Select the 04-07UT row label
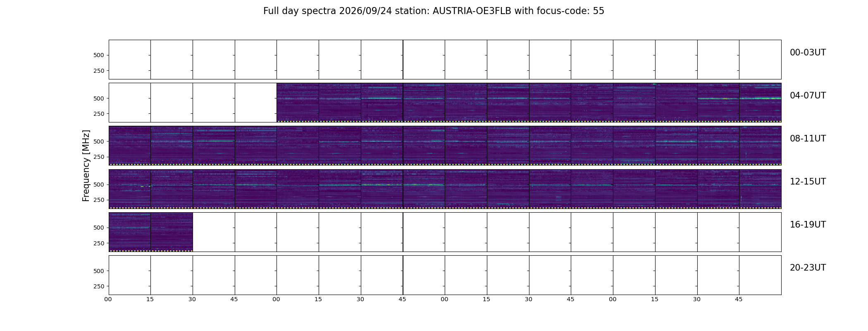The height and width of the screenshot is (331, 868). (808, 96)
